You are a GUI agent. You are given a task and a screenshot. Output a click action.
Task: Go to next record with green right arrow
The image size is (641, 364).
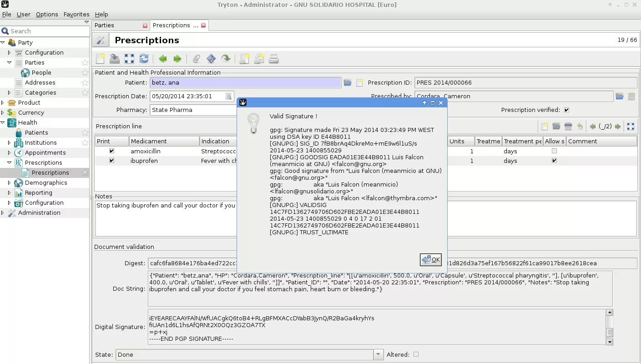pos(177,59)
